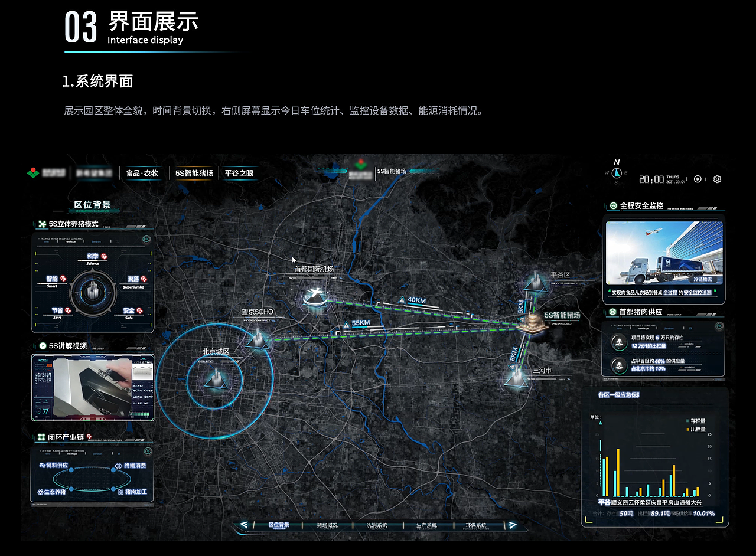756x556 pixels.
Task: Click the red tap icon beside 安全
Action: coord(139,310)
